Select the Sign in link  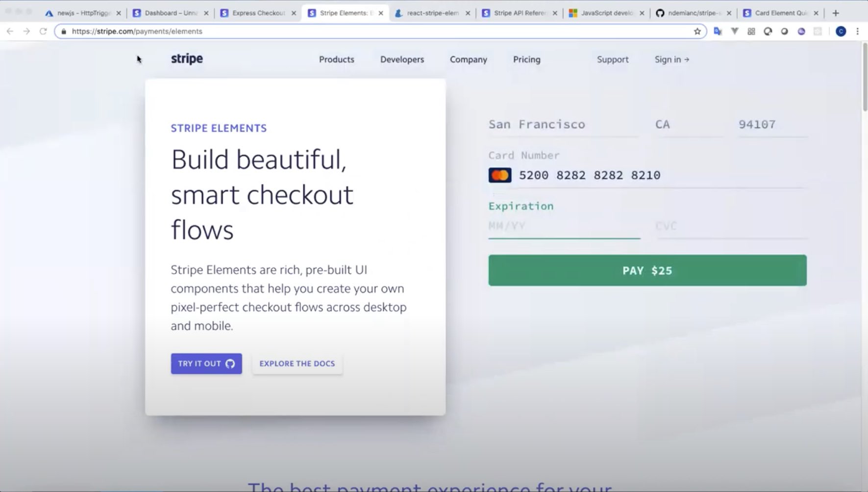click(671, 59)
